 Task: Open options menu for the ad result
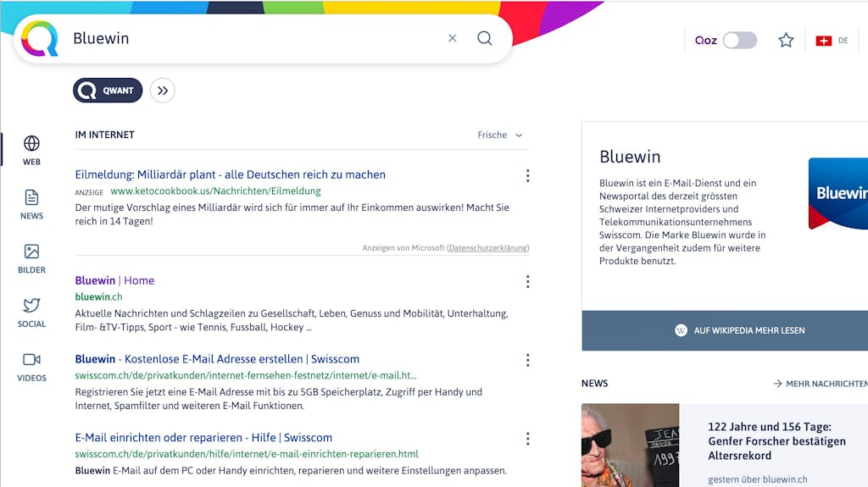click(x=527, y=175)
